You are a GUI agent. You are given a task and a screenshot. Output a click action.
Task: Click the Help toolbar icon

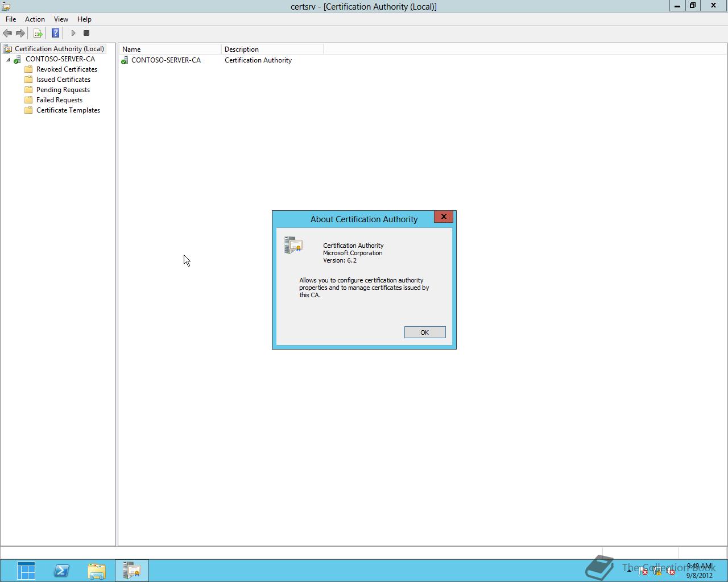56,33
